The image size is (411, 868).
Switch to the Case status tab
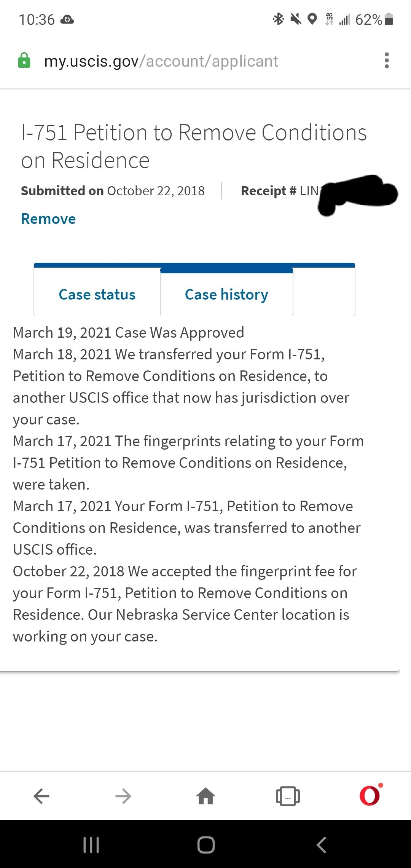97,294
